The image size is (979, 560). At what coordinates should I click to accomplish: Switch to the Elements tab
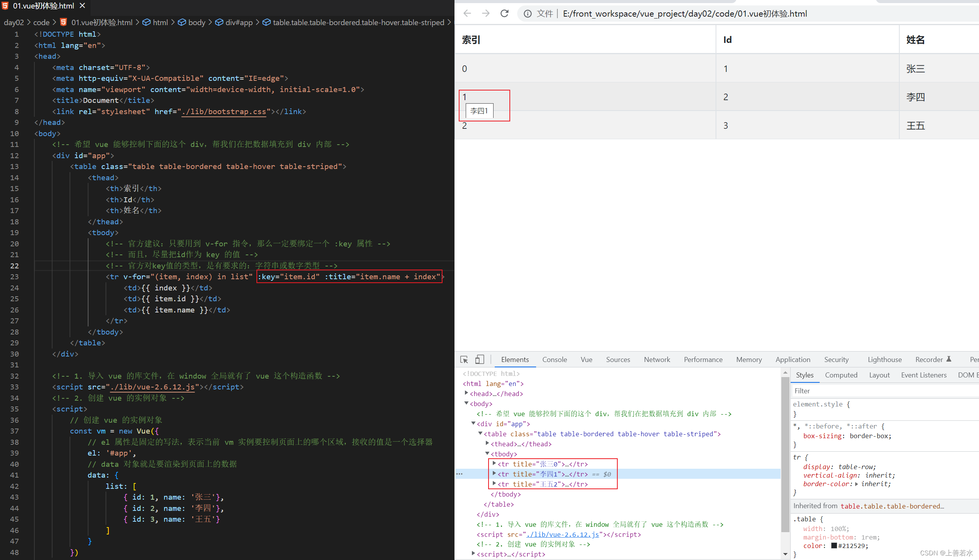(515, 360)
